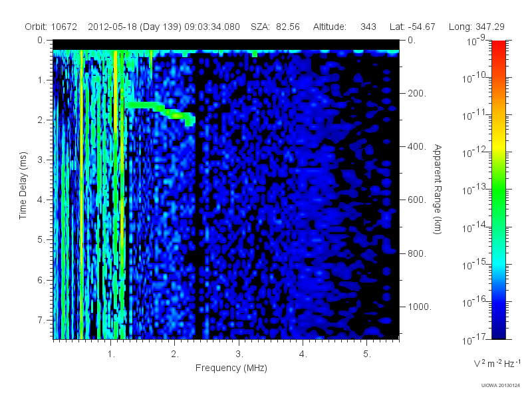This screenshot has width=532, height=399.
Task: Select the Time Delay axis tick '7.'
Action: (41, 320)
